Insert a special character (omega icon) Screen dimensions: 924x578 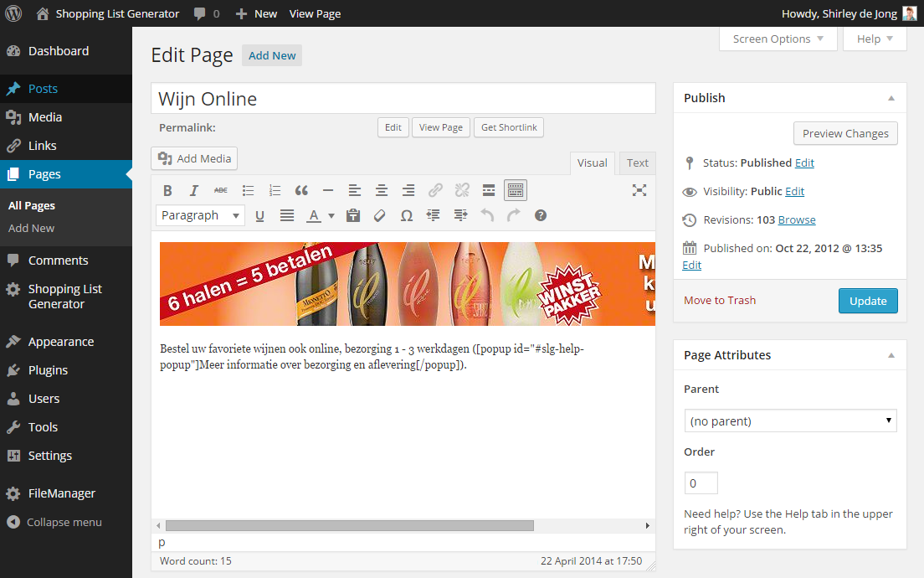[407, 216]
